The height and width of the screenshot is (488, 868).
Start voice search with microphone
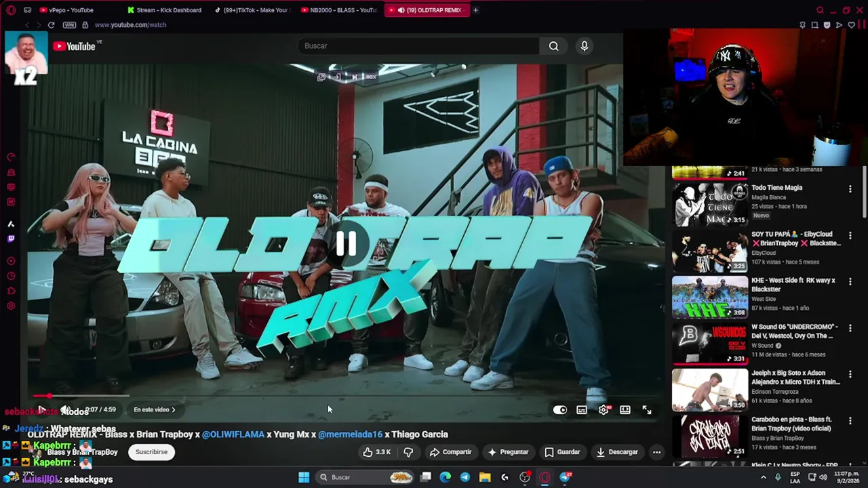click(585, 46)
